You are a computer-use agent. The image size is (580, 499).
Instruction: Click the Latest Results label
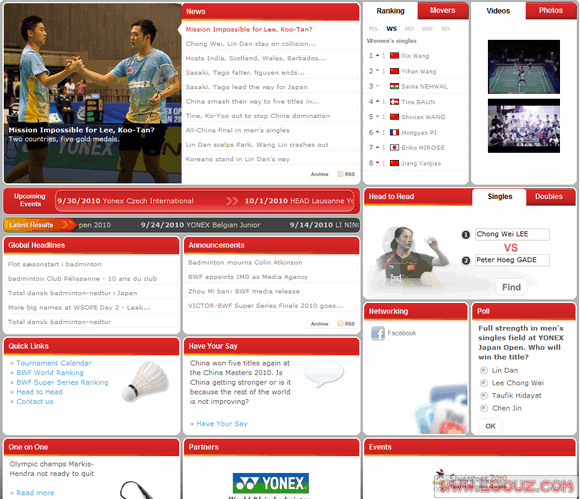point(31,225)
